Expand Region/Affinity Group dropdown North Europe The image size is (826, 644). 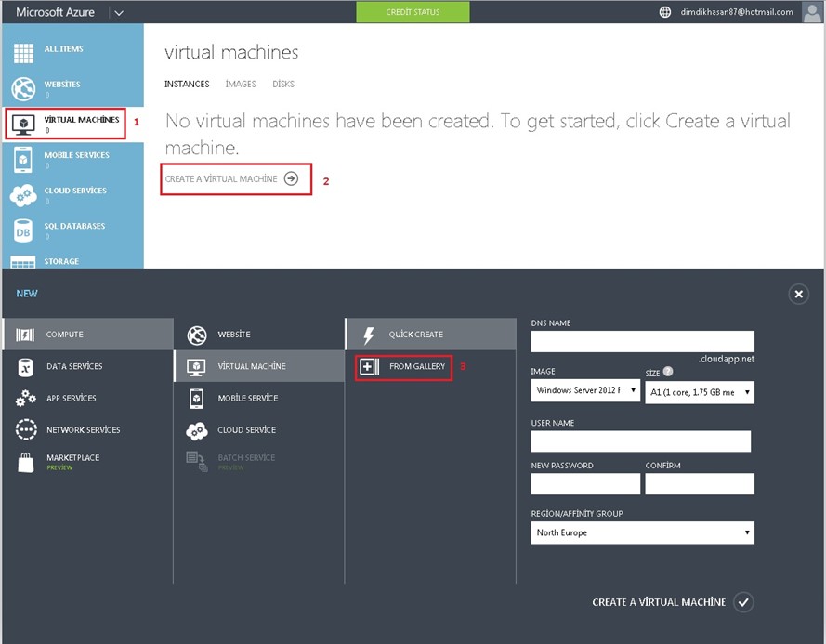(x=642, y=532)
